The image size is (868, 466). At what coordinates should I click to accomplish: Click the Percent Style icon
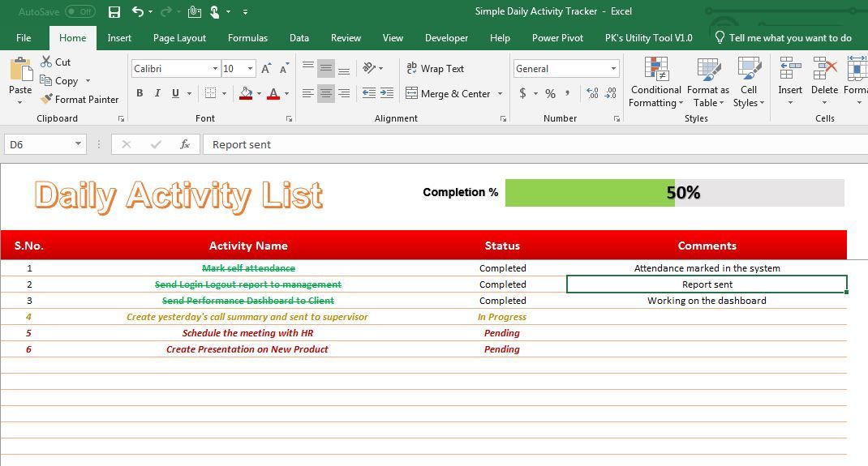550,93
